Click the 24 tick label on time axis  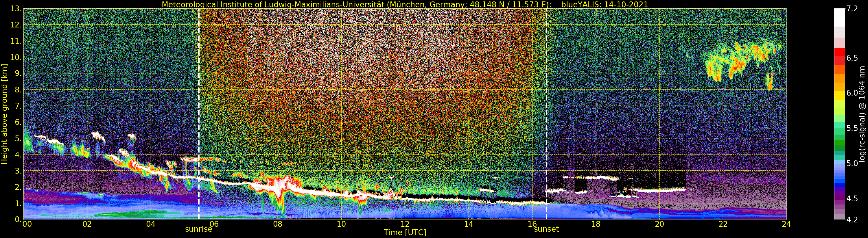(x=786, y=224)
